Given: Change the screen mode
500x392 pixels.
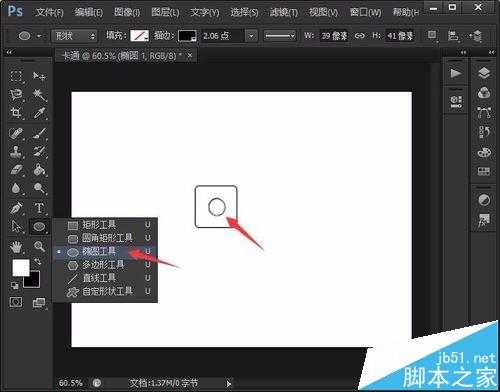Looking at the screenshot, I should (39, 303).
